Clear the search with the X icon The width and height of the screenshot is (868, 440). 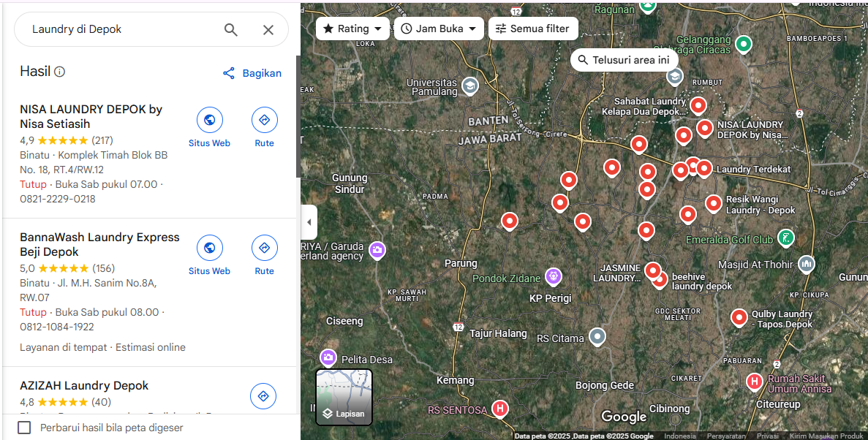click(268, 29)
